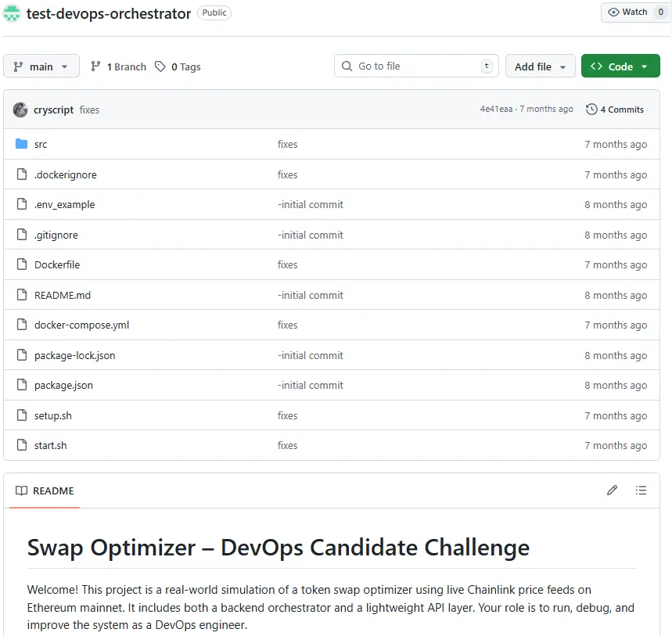The image size is (672, 636).
Task: Click the repository owner avatar icon
Action: 12,13
